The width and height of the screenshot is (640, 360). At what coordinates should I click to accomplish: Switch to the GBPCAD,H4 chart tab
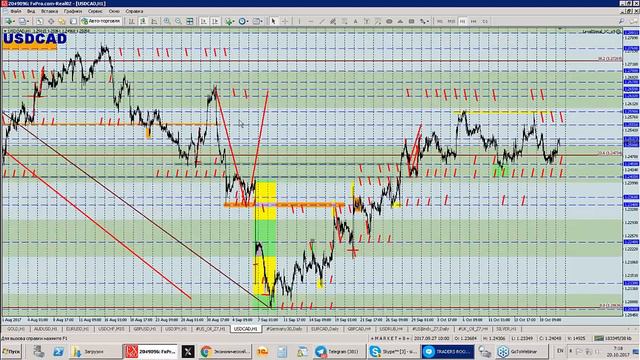pos(359,329)
